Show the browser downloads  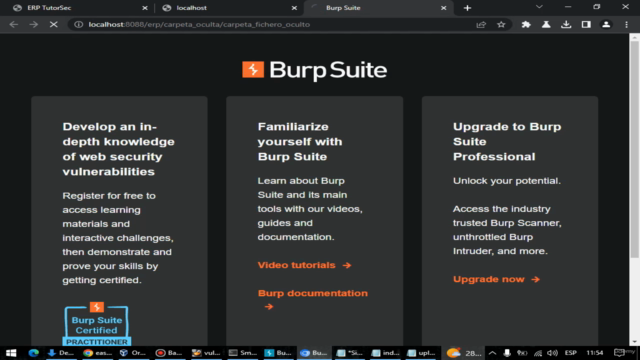pos(566,24)
